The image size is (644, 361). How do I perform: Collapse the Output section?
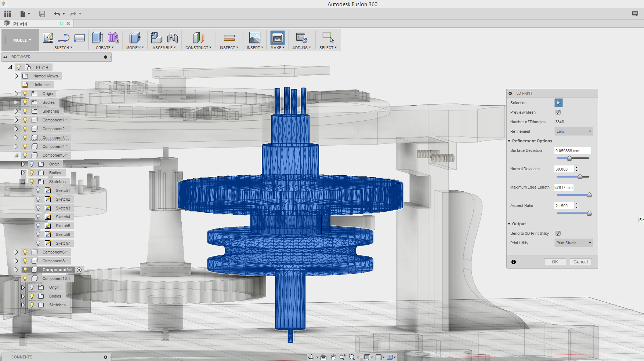click(x=509, y=224)
